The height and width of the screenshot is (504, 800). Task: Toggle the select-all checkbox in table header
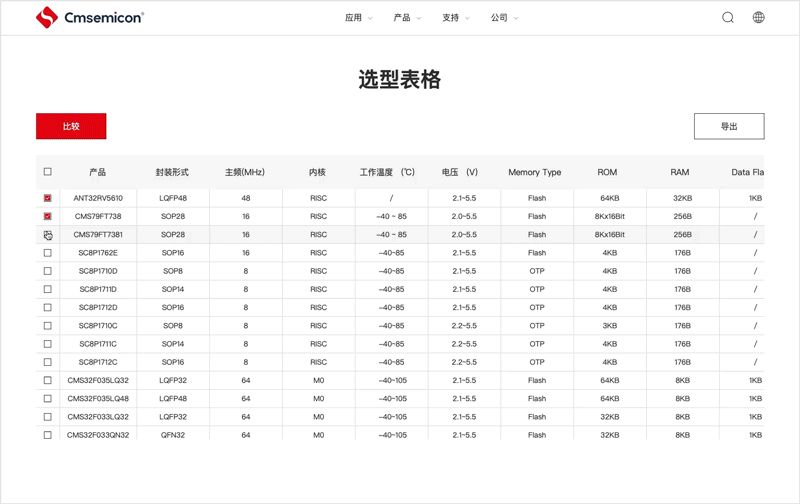(x=47, y=172)
